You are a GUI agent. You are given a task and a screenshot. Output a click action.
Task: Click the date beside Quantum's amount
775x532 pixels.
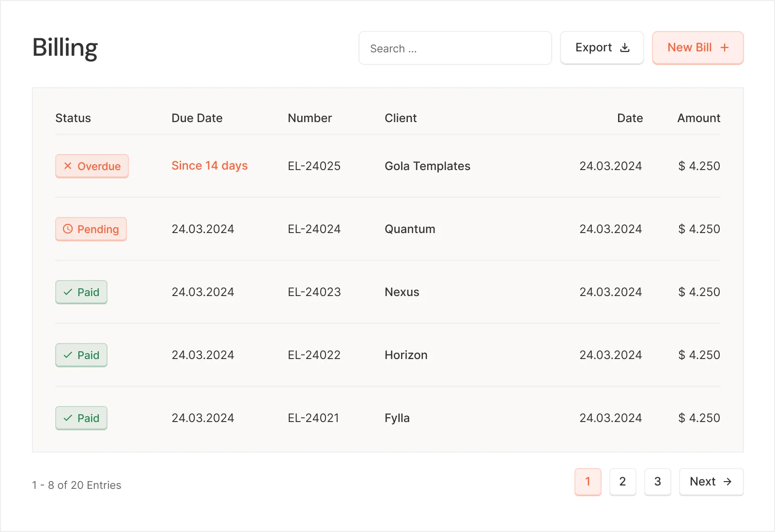[611, 229]
